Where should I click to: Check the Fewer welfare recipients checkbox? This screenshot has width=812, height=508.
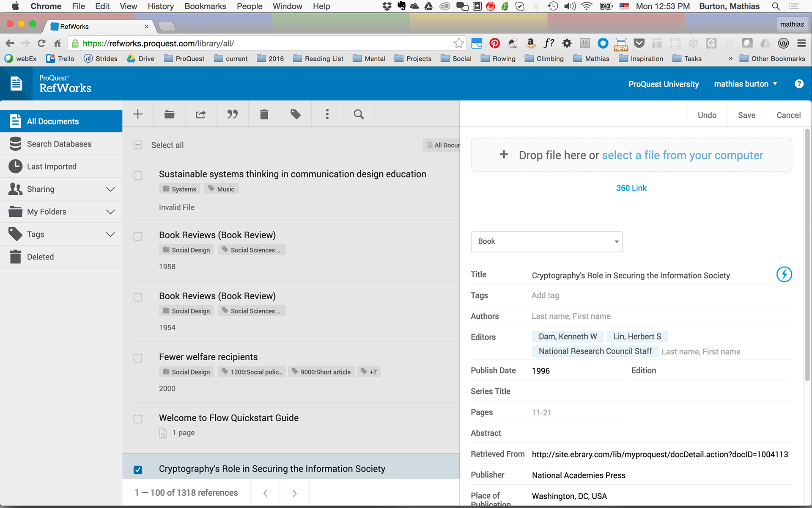138,358
